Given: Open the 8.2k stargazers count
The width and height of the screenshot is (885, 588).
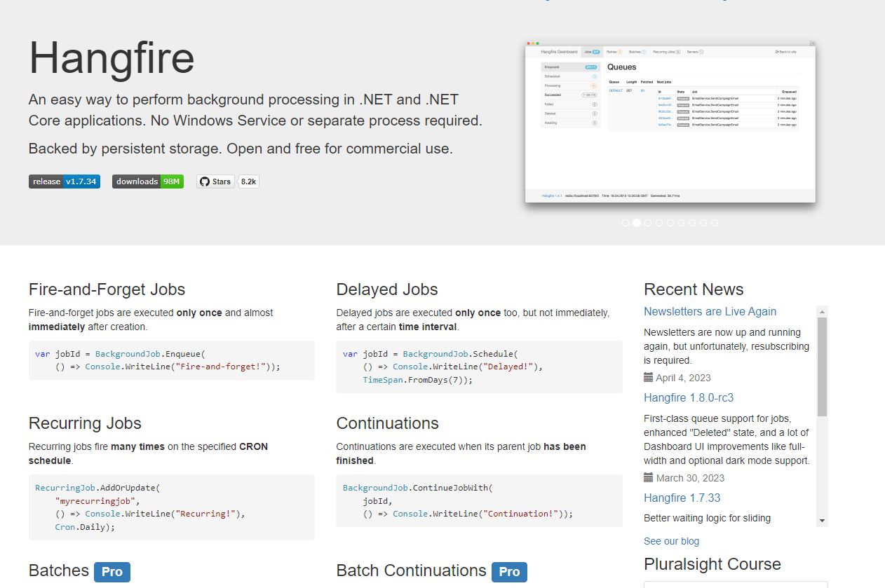Looking at the screenshot, I should point(249,182).
